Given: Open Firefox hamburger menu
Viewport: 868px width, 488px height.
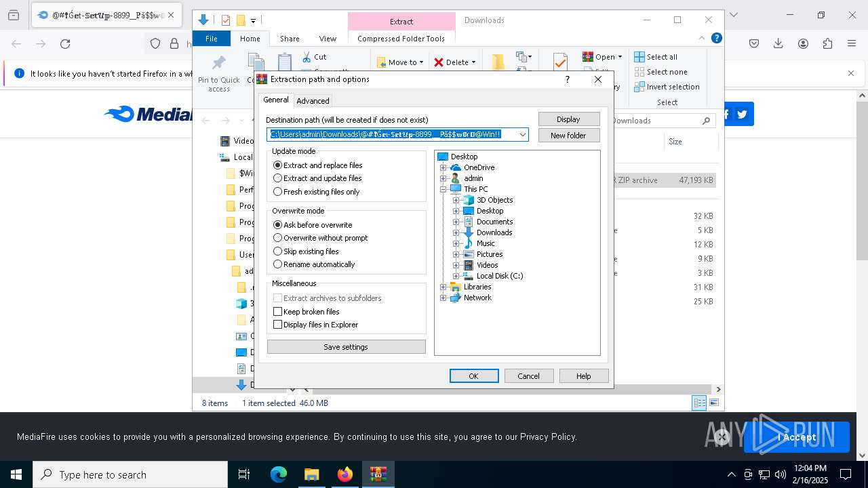Looking at the screenshot, I should (852, 44).
